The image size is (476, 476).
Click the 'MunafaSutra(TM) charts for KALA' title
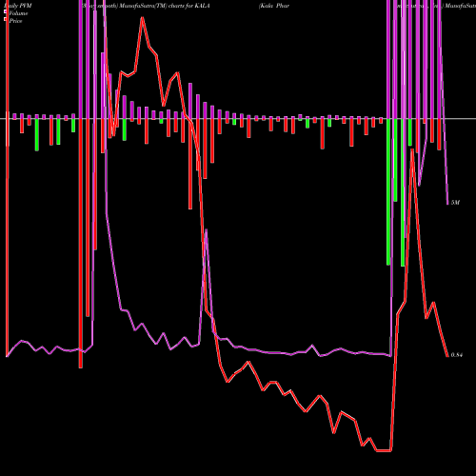coord(165,6)
